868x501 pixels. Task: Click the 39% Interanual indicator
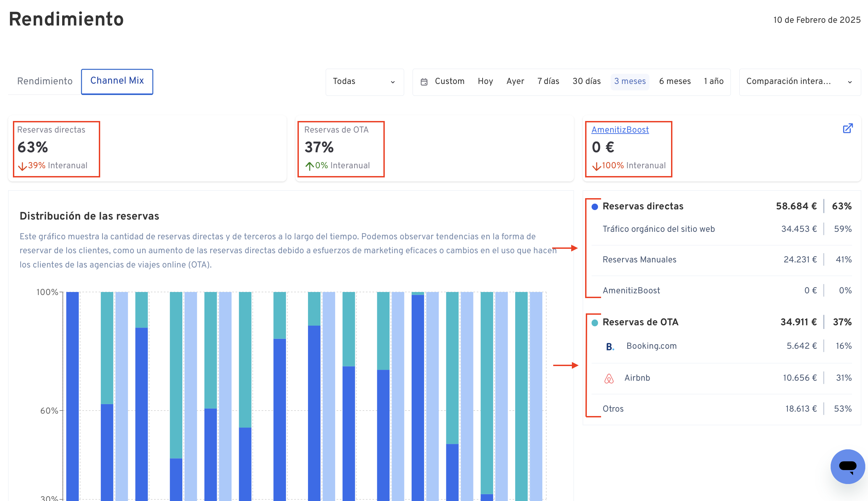tap(52, 166)
